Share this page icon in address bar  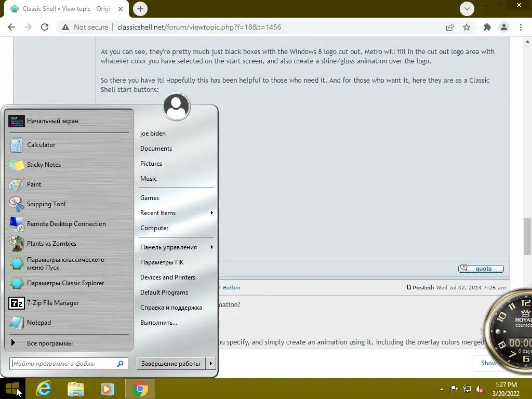pyautogui.click(x=450, y=27)
